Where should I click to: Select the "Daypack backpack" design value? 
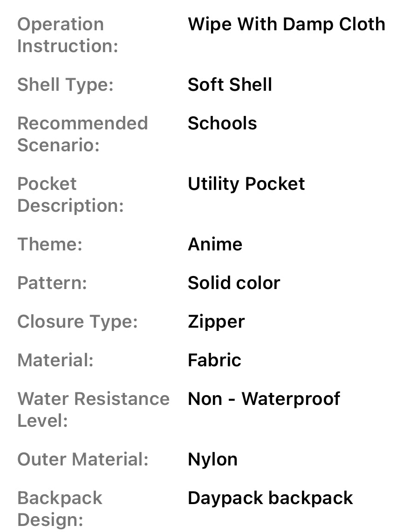(270, 498)
